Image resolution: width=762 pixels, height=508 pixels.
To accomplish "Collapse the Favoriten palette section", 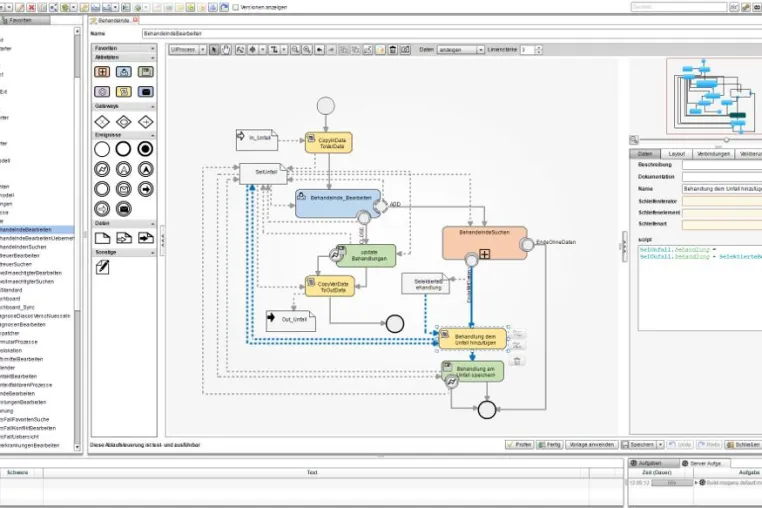I will [x=153, y=49].
